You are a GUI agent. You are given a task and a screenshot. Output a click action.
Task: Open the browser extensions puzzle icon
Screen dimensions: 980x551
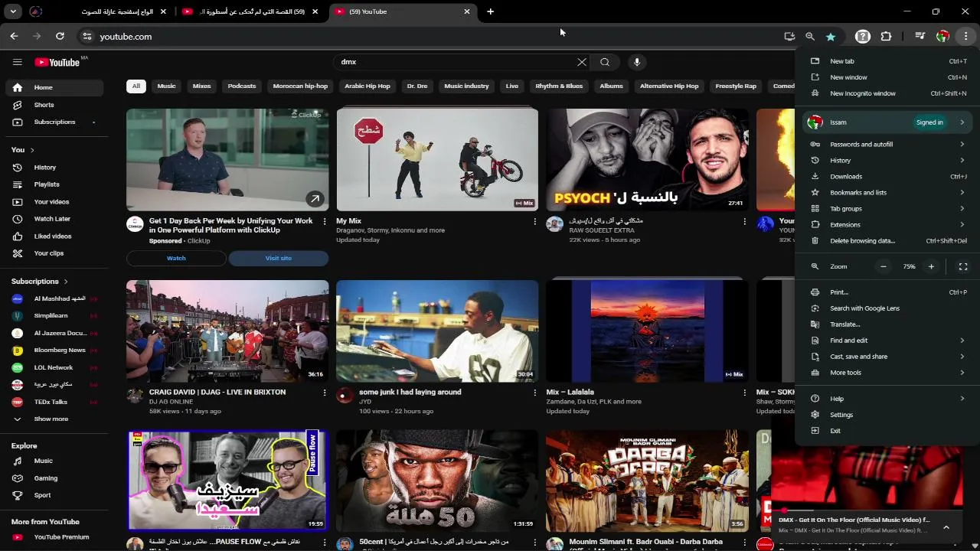click(x=887, y=36)
